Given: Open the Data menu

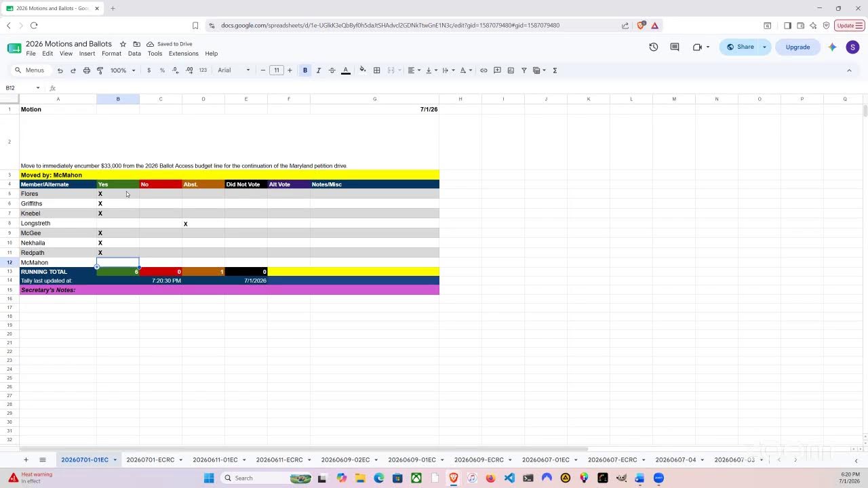Looking at the screenshot, I should pos(134,54).
